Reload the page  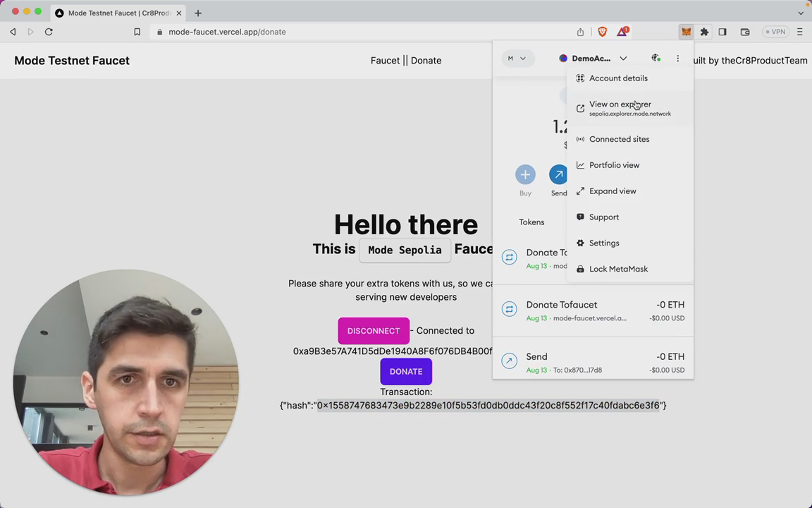point(49,32)
